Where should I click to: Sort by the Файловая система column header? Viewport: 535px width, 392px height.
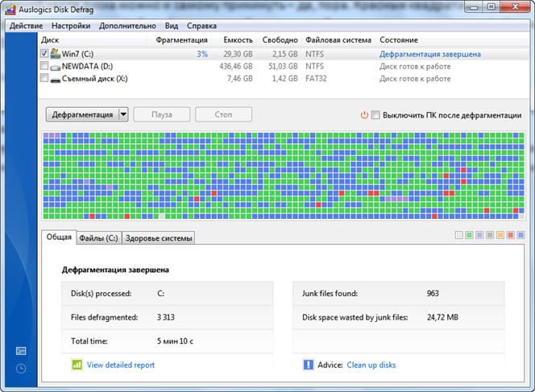pyautogui.click(x=338, y=40)
